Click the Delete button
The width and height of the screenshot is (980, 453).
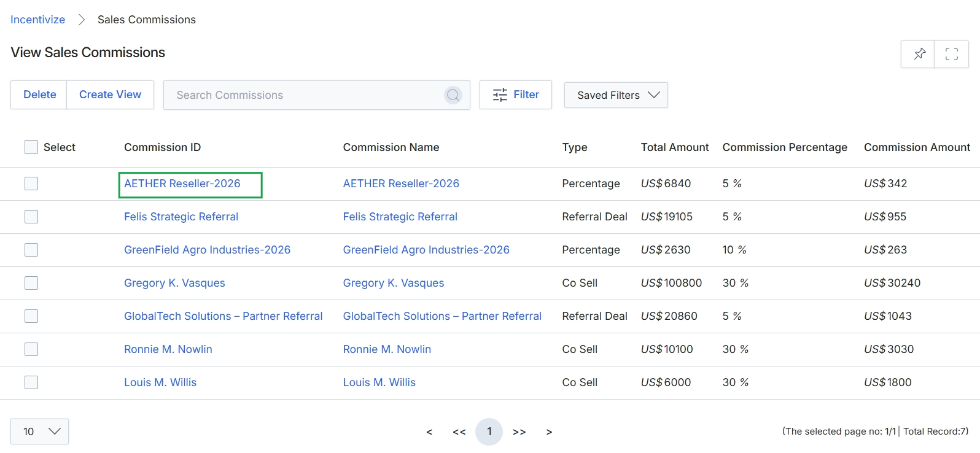click(39, 95)
